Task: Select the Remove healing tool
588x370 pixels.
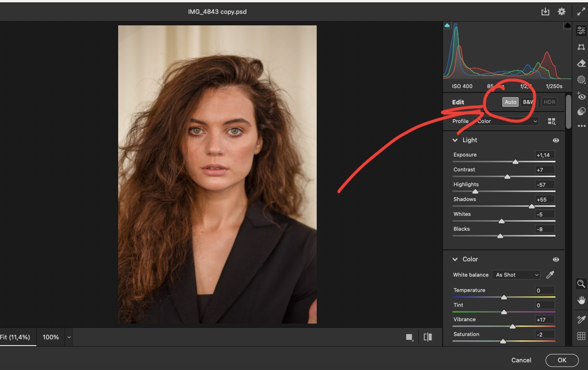Action: tap(581, 63)
